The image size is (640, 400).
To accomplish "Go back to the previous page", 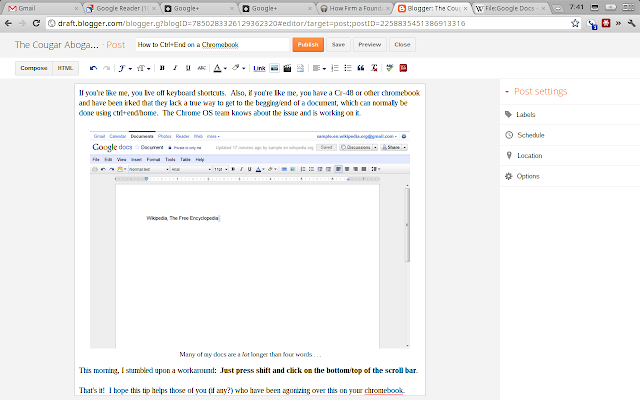I will click(8, 23).
